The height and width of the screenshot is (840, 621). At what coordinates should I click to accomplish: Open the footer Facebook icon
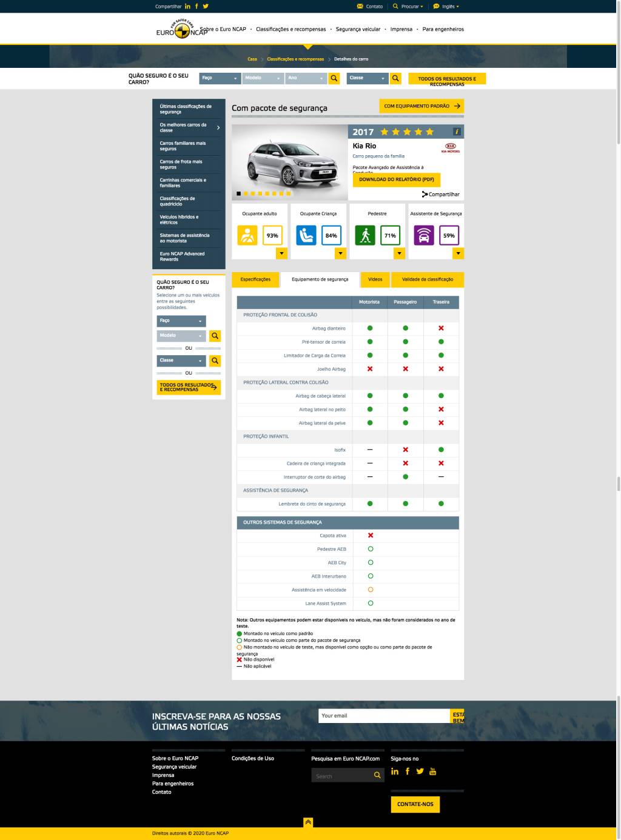click(408, 772)
